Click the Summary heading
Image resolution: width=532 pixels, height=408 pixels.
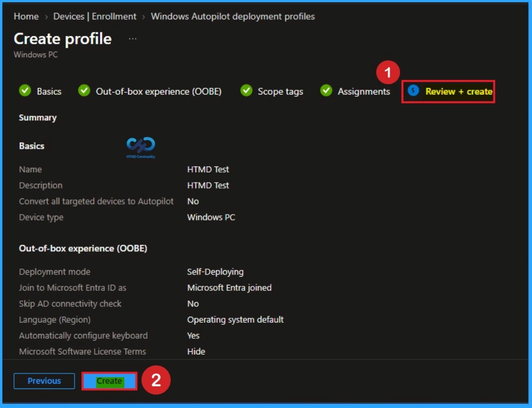38,118
